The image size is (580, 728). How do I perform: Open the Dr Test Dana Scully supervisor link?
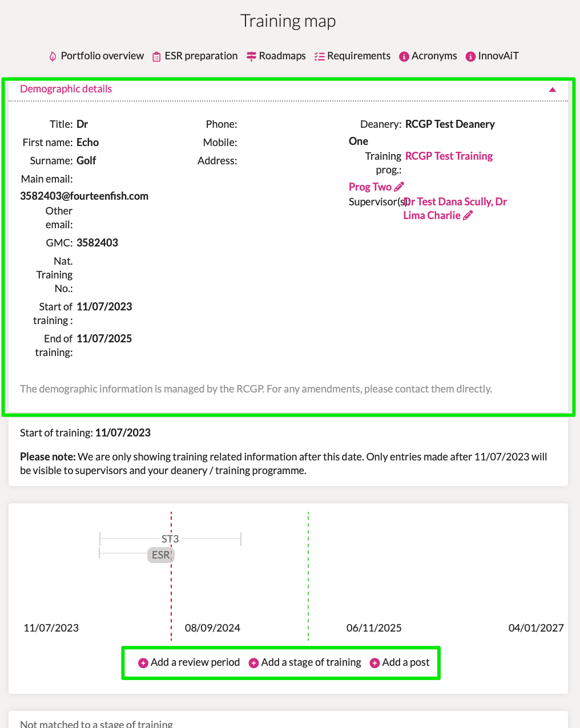tap(448, 202)
